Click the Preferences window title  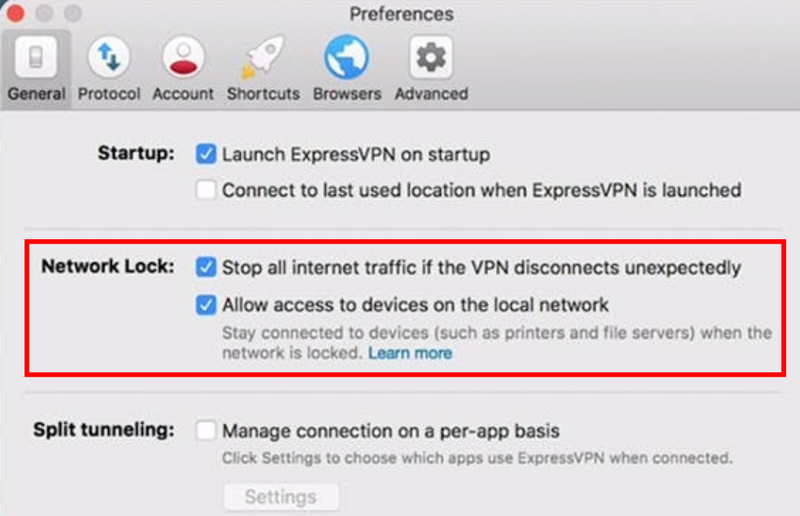coord(402,14)
